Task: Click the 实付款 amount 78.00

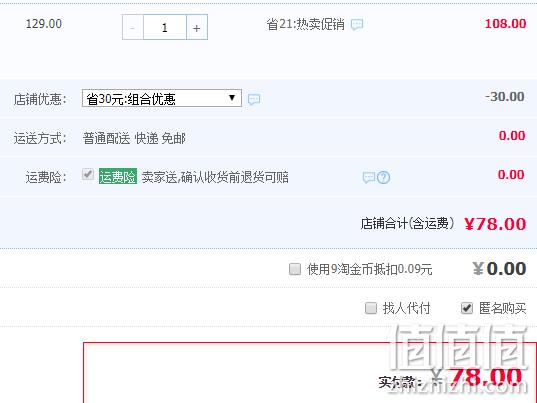Action: [x=485, y=378]
